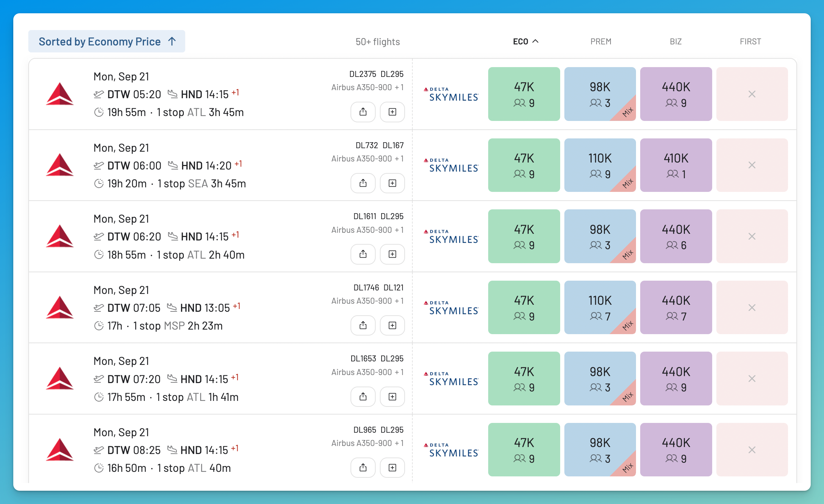This screenshot has width=824, height=504.
Task: Click SkyMiles logo for DL1746 flight
Action: tap(451, 308)
